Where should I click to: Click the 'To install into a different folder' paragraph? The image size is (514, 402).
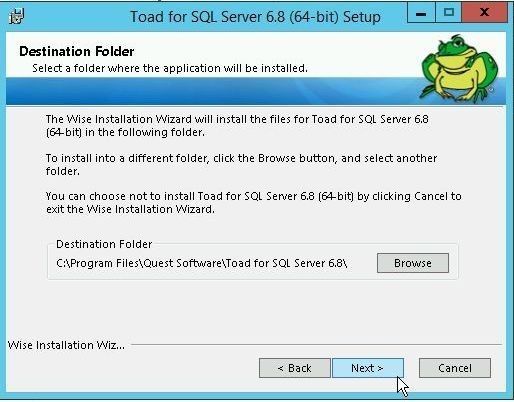click(241, 164)
